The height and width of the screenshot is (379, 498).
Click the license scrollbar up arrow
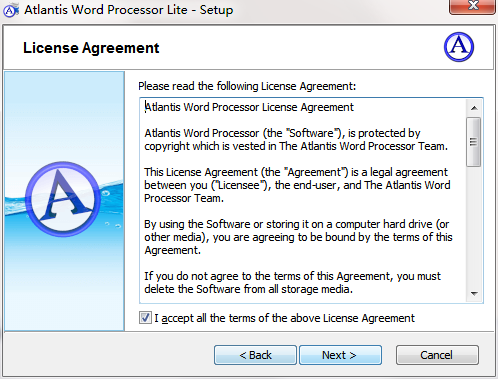[x=474, y=108]
